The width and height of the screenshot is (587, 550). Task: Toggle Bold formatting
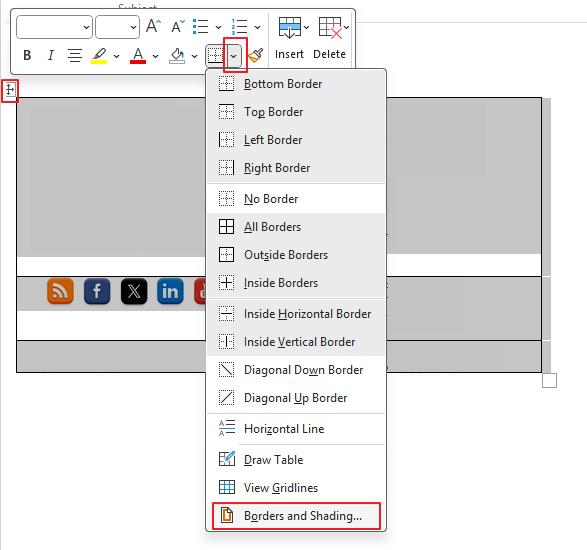click(x=27, y=55)
